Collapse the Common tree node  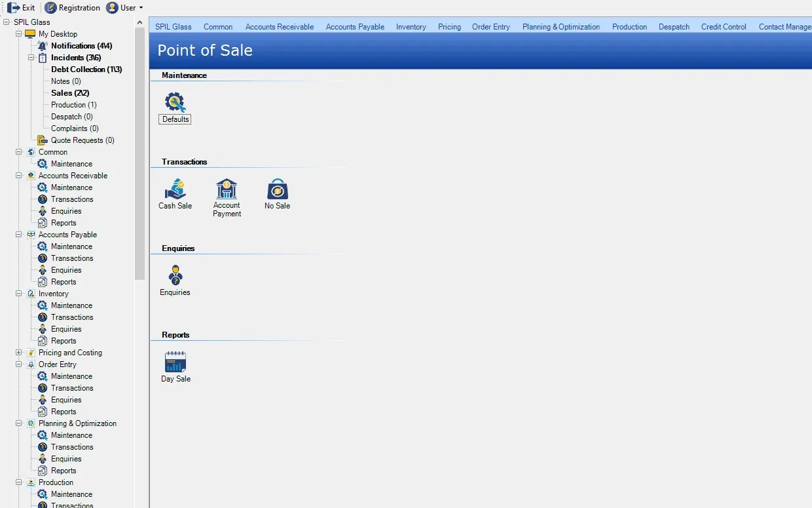pos(19,152)
